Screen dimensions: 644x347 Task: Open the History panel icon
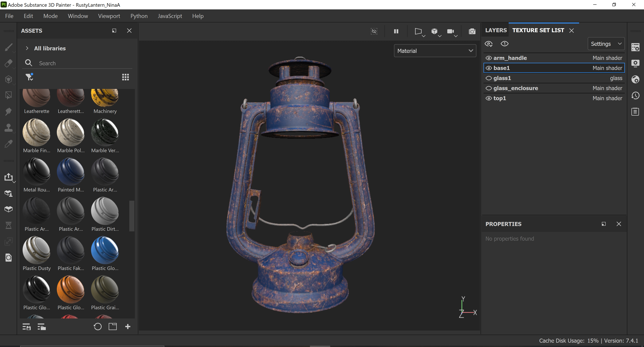[x=635, y=95]
